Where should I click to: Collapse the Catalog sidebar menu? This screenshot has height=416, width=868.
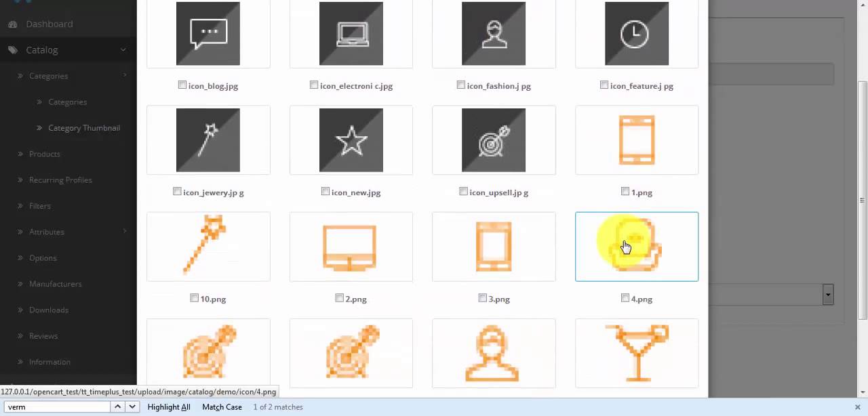pyautogui.click(x=68, y=49)
